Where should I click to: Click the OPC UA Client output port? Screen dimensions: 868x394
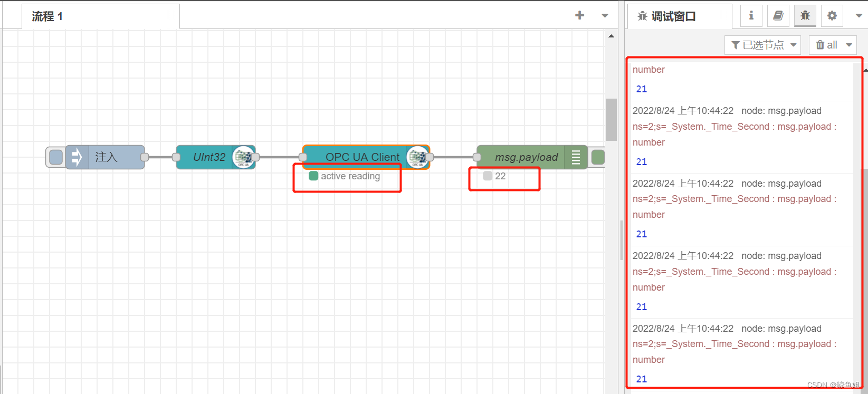tap(430, 157)
